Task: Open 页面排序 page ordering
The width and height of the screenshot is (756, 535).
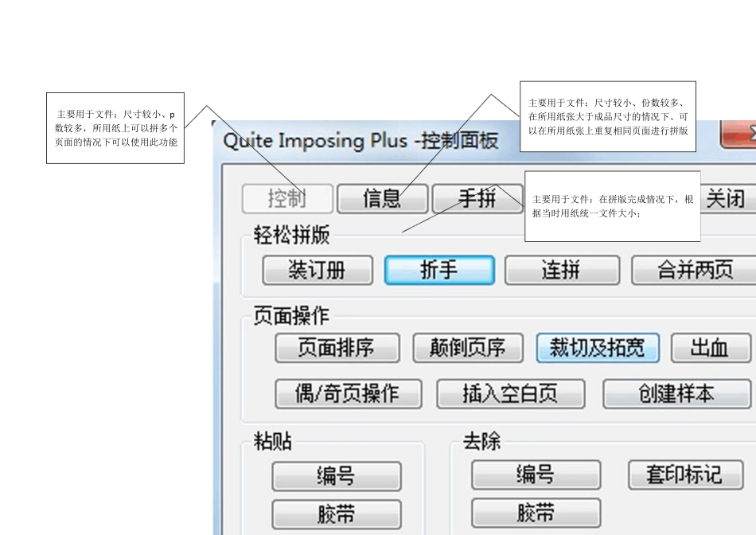Action: coord(337,348)
